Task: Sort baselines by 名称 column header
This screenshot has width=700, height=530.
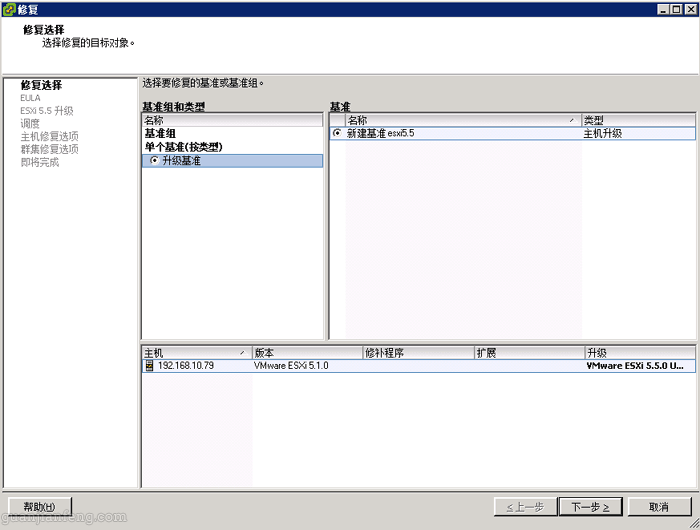Action: click(x=463, y=120)
